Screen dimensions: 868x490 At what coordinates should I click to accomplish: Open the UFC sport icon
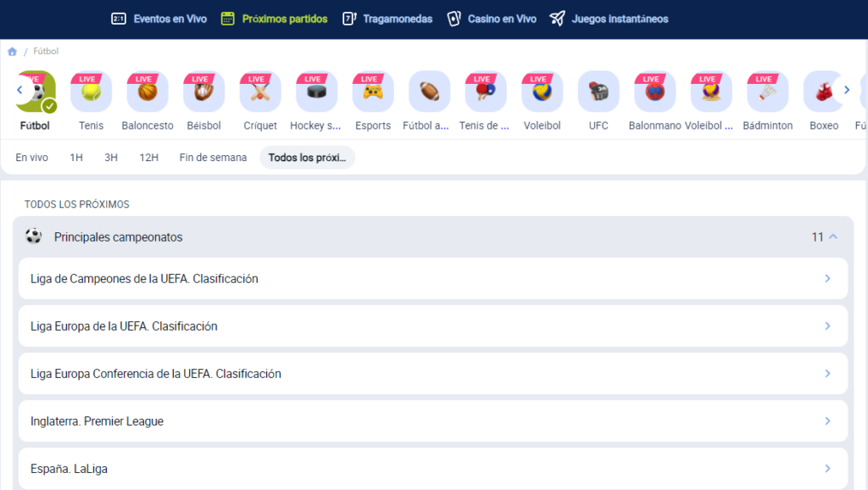point(598,92)
